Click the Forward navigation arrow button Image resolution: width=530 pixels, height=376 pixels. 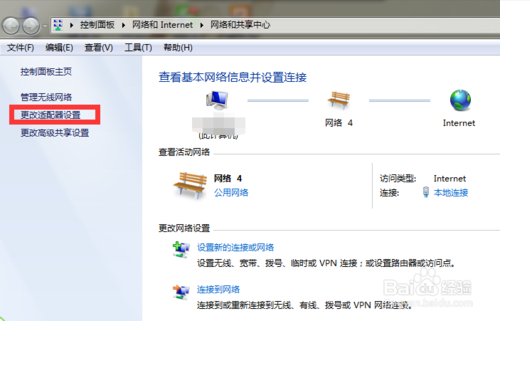pos(31,25)
